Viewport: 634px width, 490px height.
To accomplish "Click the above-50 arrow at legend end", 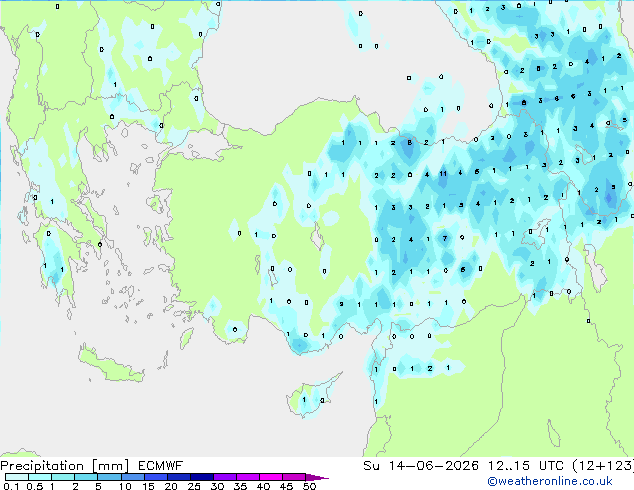I will (317, 477).
